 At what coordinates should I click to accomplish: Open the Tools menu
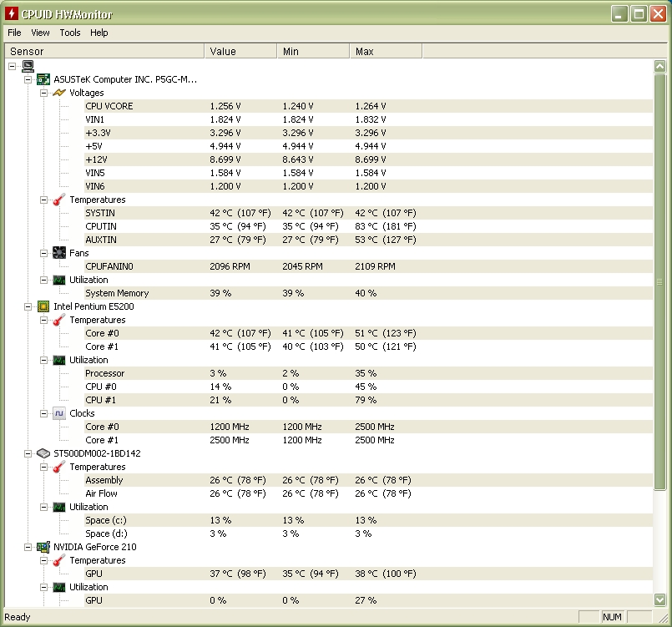tap(70, 33)
